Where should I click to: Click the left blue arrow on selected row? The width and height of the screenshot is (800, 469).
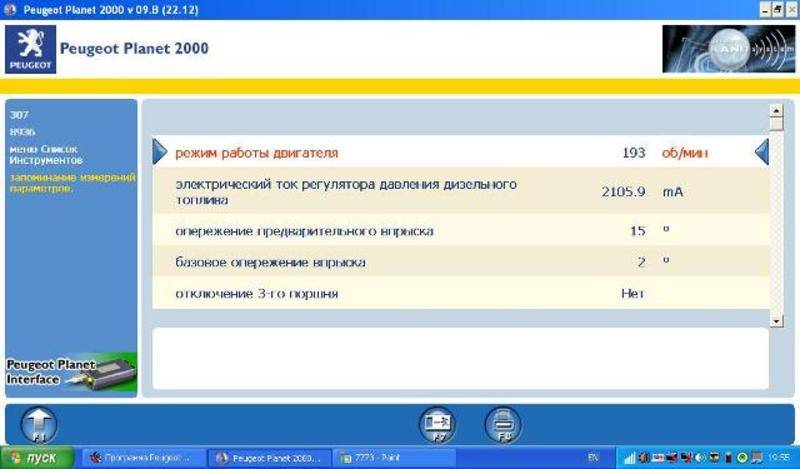160,152
